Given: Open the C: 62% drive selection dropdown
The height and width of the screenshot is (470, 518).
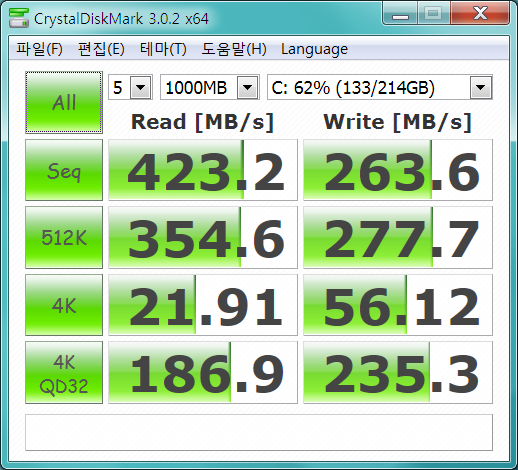Looking at the screenshot, I should point(480,88).
